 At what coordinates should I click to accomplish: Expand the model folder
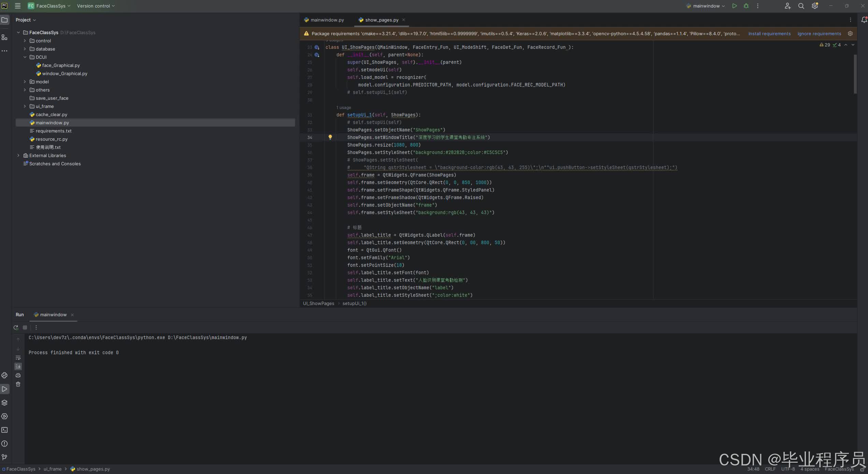click(x=25, y=82)
